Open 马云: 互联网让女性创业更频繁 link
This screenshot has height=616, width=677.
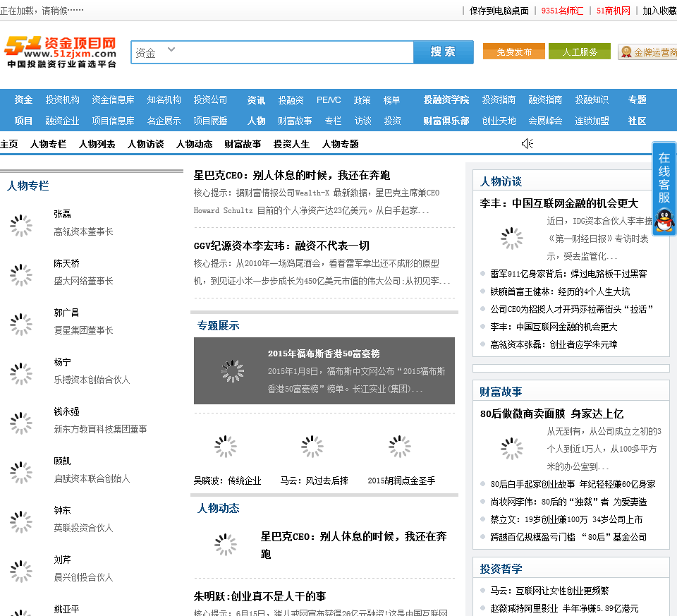pyautogui.click(x=549, y=591)
